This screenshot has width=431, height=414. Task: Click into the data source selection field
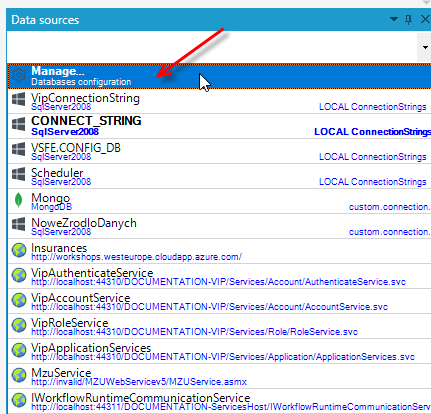pos(212,47)
